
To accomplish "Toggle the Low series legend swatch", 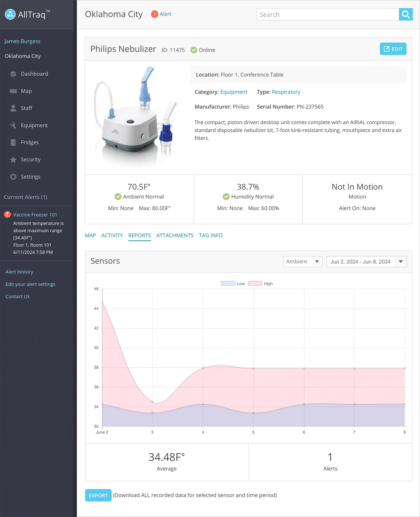I will pyautogui.click(x=228, y=284).
